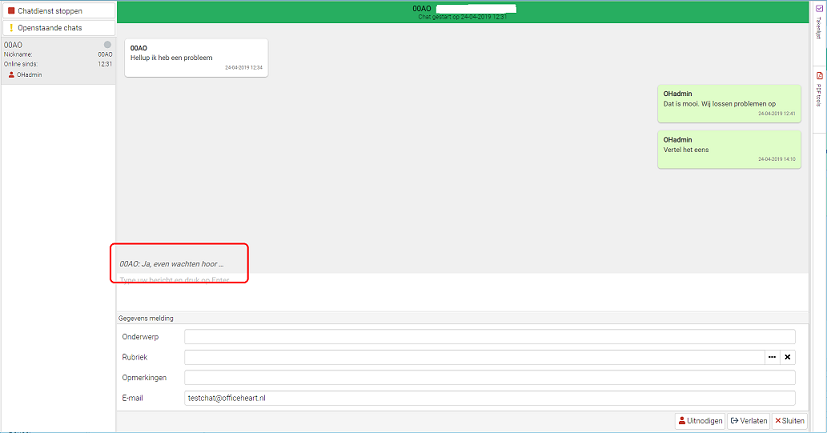
Task: Click the 'Online sinds' 12:31 value
Action: click(x=105, y=64)
